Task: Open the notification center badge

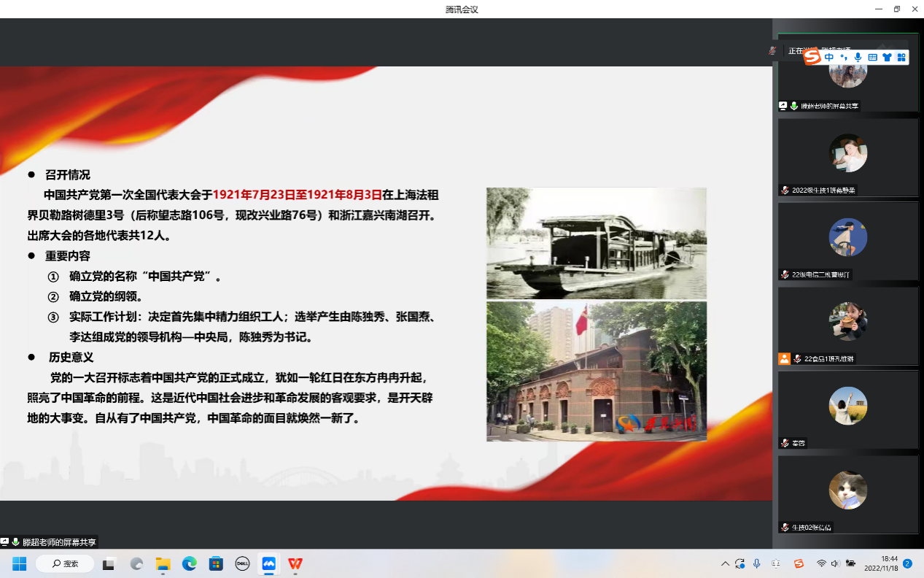Action: 907,563
